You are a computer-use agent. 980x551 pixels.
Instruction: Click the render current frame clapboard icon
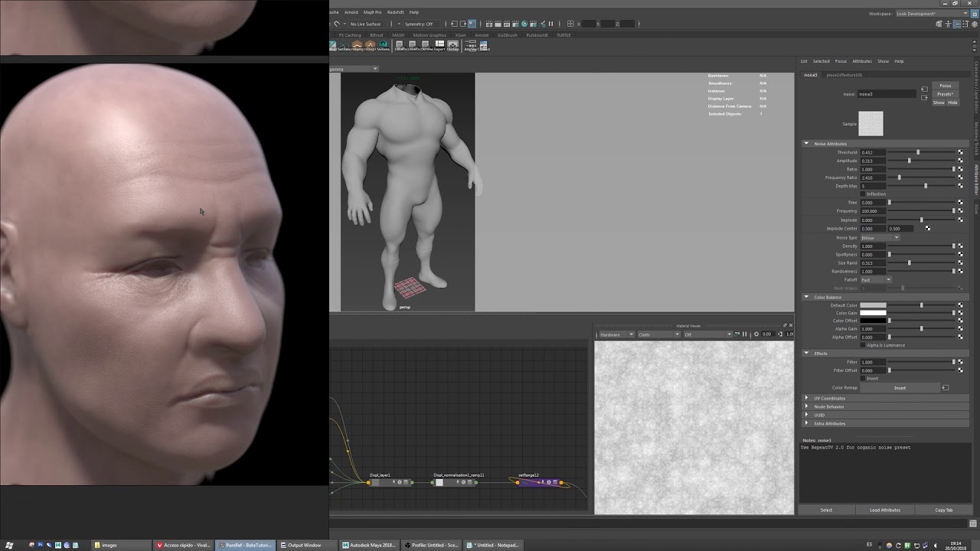498,24
